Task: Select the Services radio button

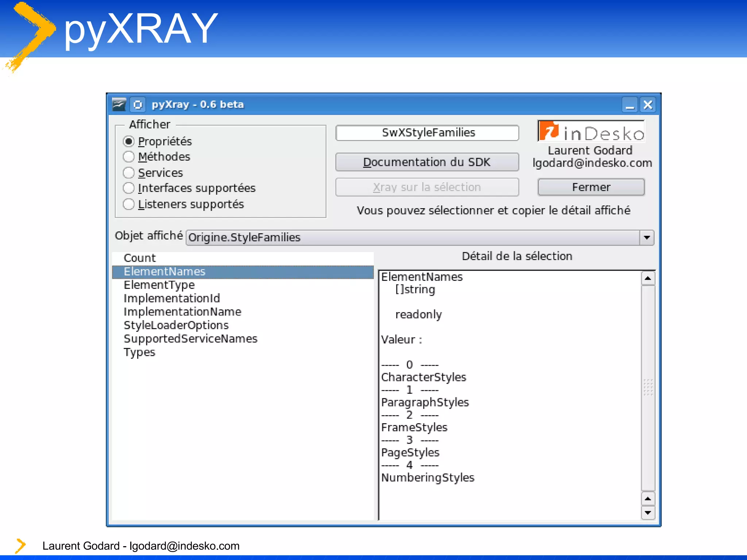Action: pyautogui.click(x=128, y=172)
